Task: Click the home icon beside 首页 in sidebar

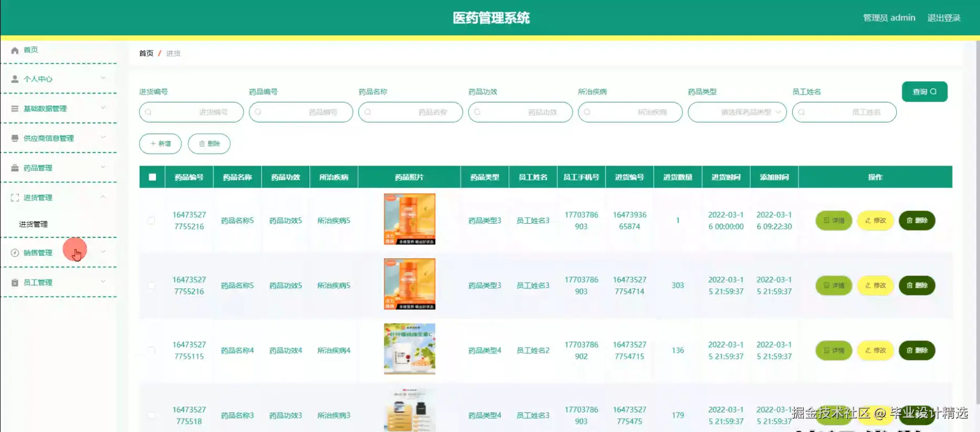Action: tap(15, 50)
